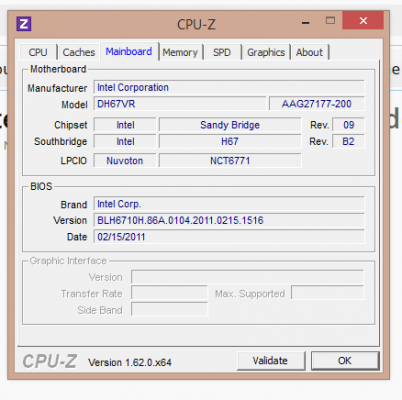Click the Graphic Interface Version field

coord(247,277)
